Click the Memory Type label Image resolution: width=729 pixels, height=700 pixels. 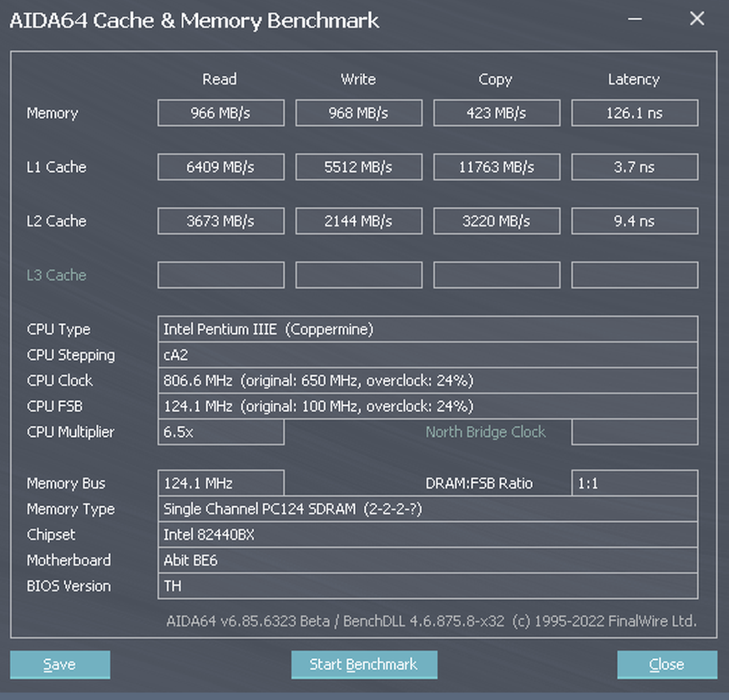pyautogui.click(x=71, y=509)
